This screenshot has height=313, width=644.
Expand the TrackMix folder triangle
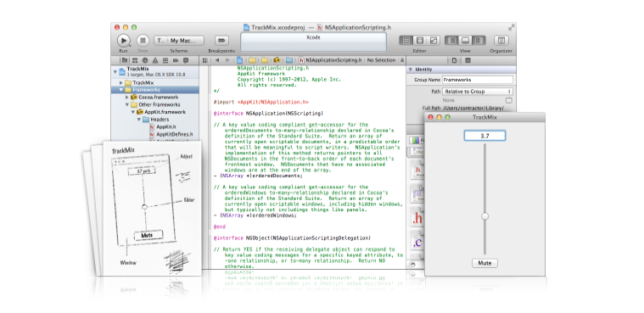(121, 82)
